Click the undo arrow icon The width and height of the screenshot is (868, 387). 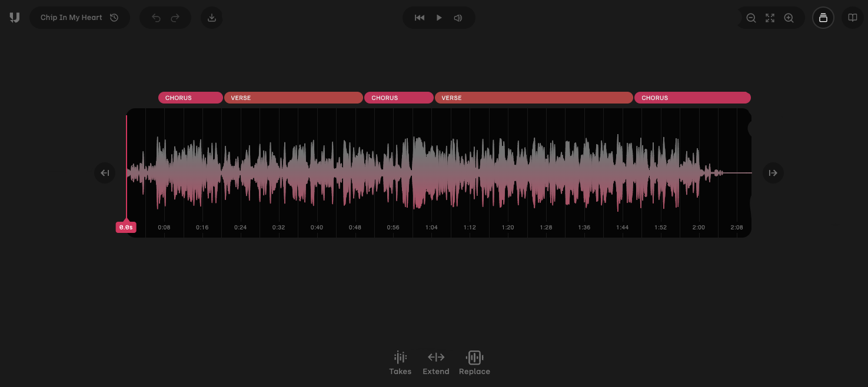(156, 18)
